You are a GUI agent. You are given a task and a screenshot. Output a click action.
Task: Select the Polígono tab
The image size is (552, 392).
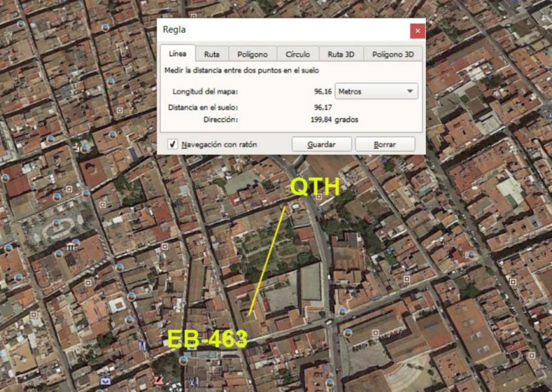coord(252,54)
